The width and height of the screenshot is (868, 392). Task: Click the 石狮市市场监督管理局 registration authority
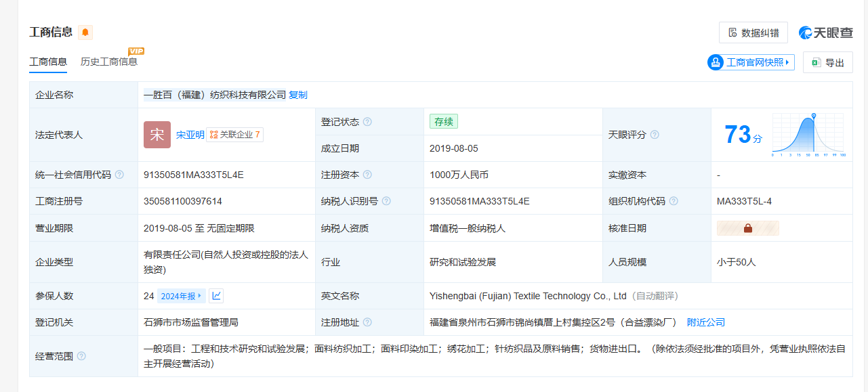click(191, 322)
